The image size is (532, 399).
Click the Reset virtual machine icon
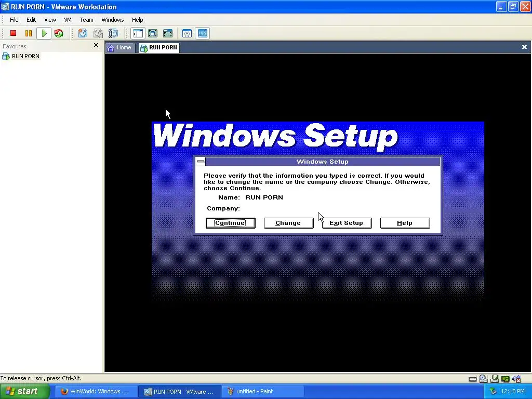[59, 33]
